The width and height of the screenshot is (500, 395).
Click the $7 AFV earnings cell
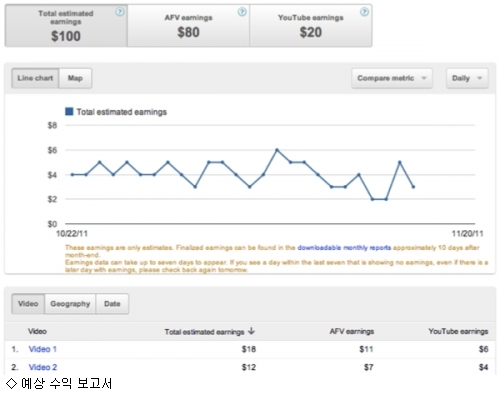point(369,367)
